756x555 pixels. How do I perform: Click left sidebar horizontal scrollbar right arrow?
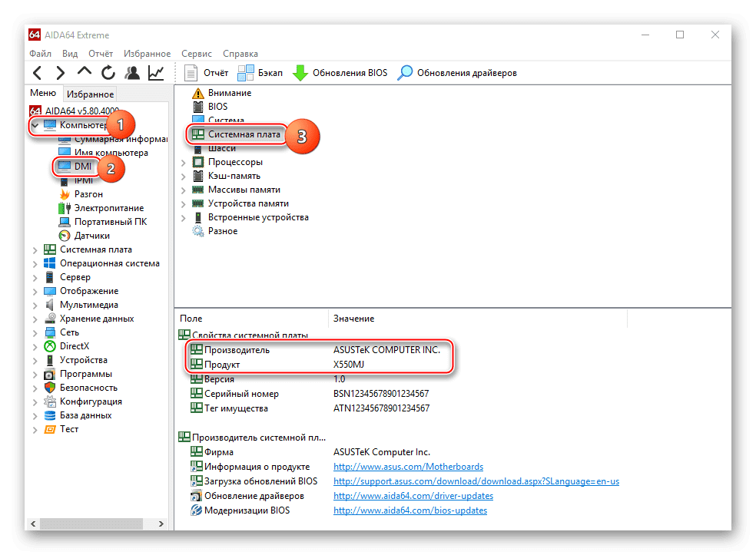coord(161,524)
